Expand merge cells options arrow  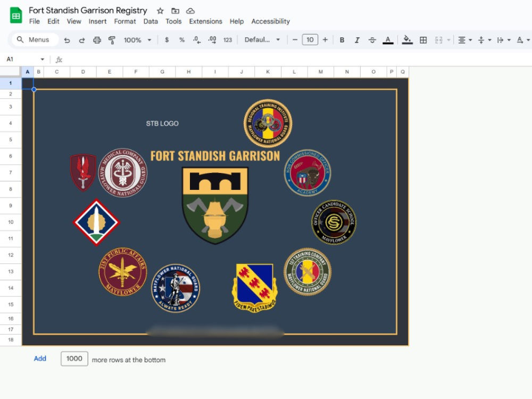pyautogui.click(x=448, y=40)
